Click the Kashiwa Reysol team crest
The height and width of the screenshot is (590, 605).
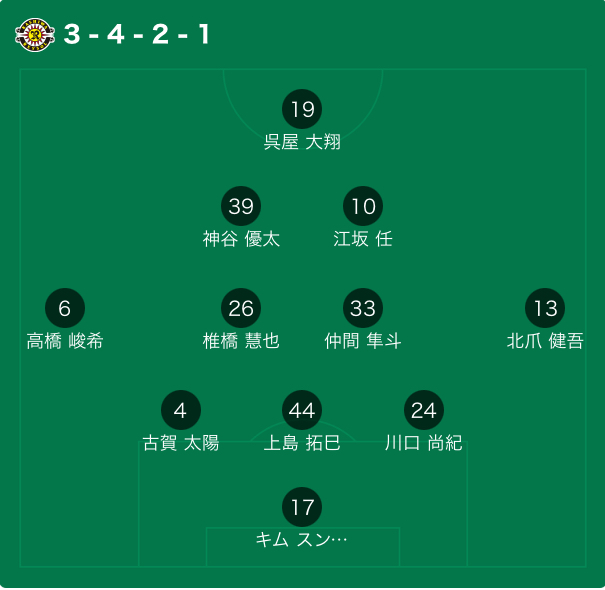click(x=35, y=35)
